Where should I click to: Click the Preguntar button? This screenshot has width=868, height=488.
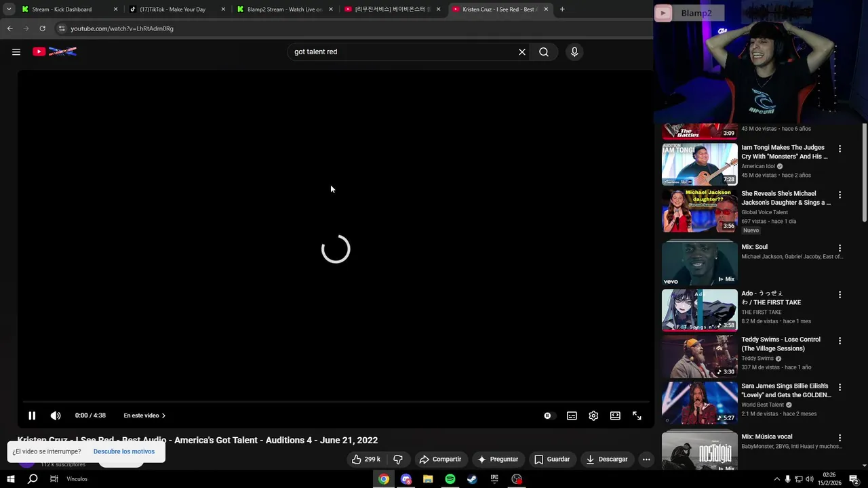[498, 459]
